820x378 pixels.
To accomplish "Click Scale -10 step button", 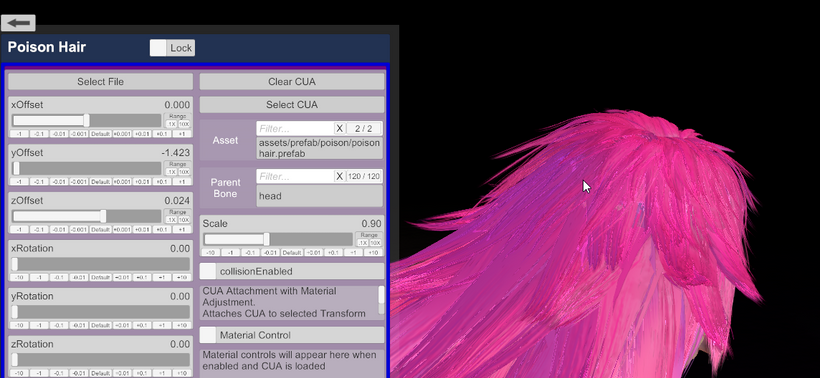I will coord(211,253).
